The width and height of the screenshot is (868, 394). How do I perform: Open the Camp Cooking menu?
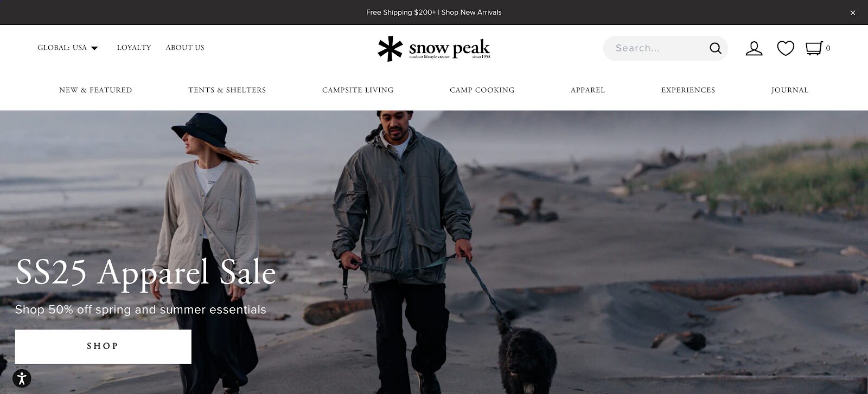482,90
